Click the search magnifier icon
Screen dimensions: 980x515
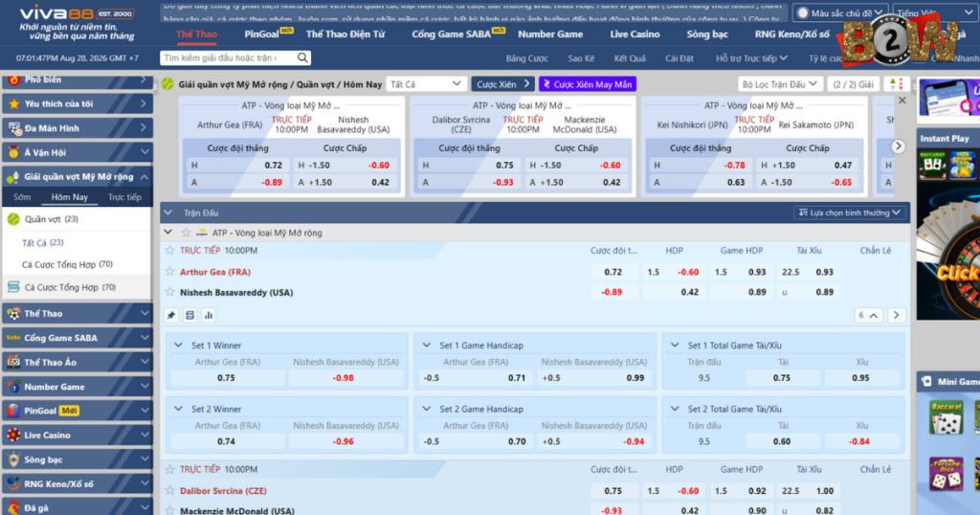click(x=302, y=58)
